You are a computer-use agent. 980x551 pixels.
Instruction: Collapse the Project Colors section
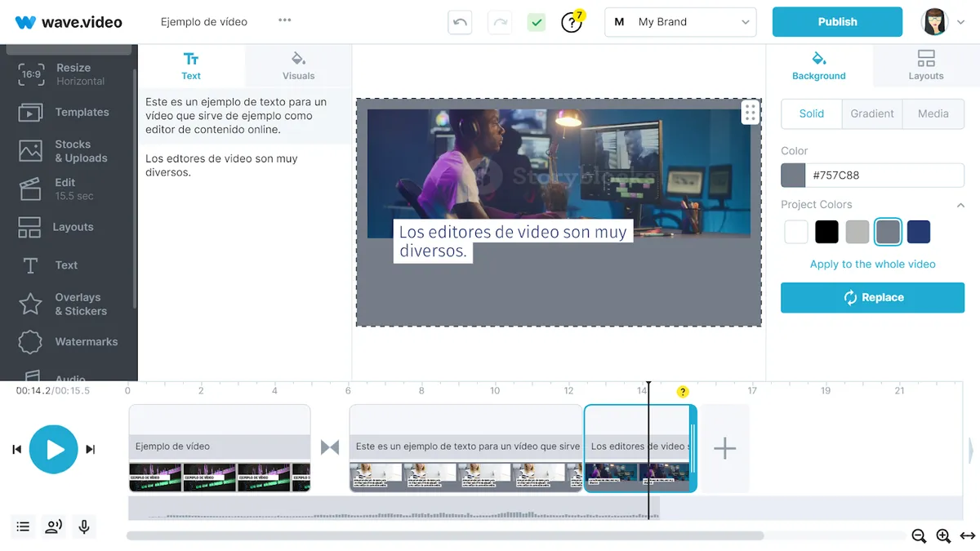tap(960, 205)
